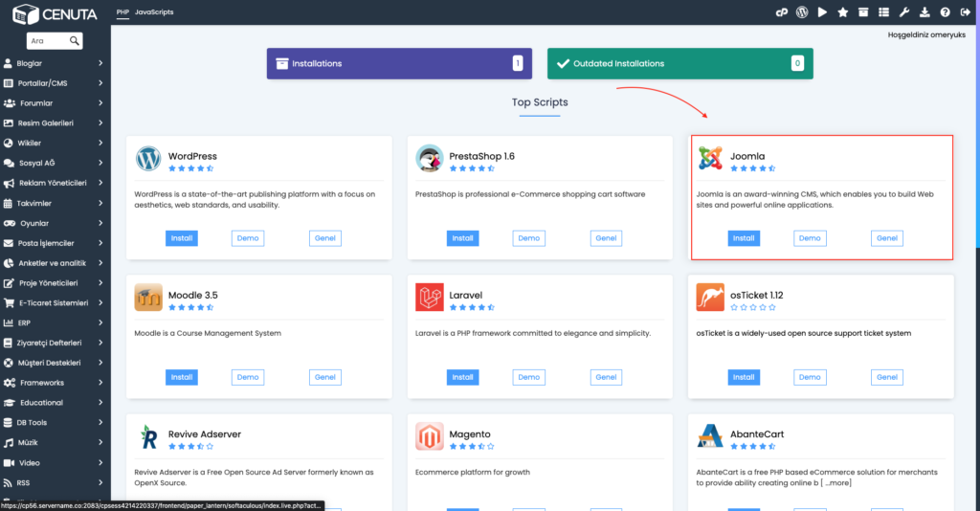
Task: Switch to the JavaScripts tab
Action: (x=154, y=11)
